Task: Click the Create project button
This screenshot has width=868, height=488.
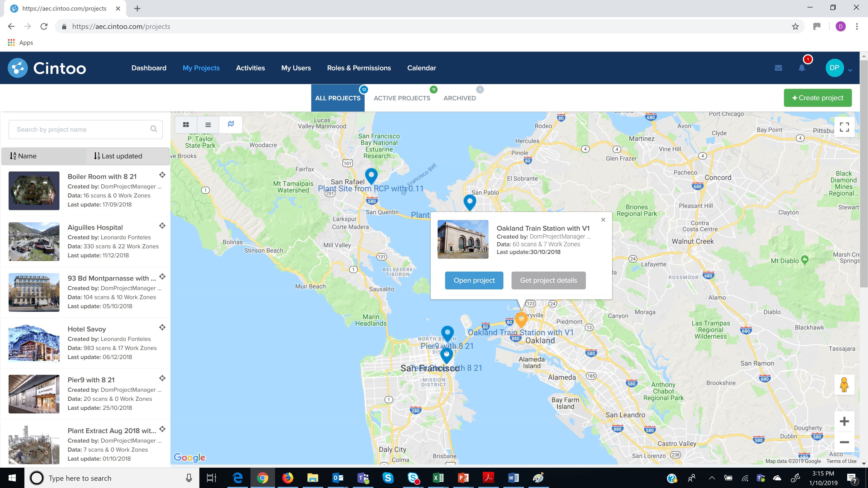Action: [817, 98]
